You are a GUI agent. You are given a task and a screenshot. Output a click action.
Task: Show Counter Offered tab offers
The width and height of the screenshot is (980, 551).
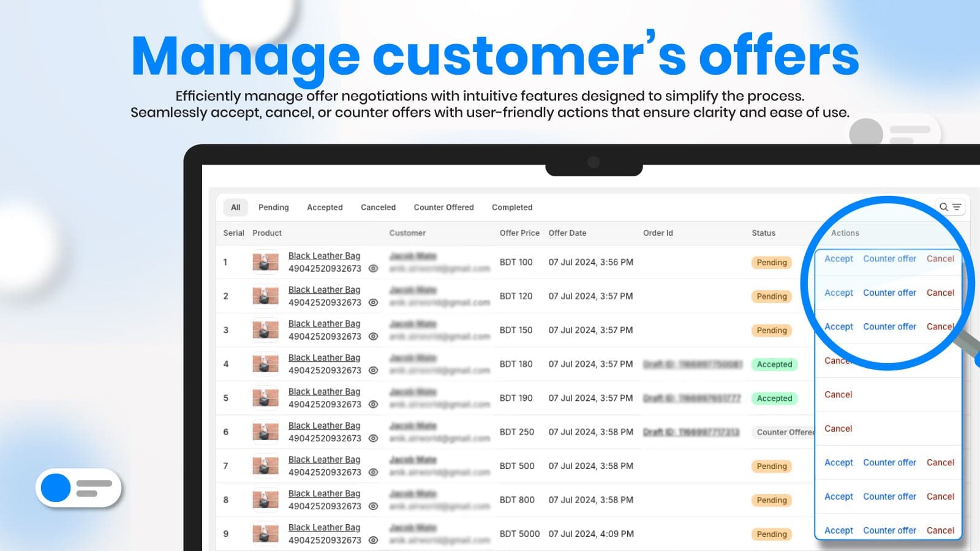pyautogui.click(x=443, y=208)
